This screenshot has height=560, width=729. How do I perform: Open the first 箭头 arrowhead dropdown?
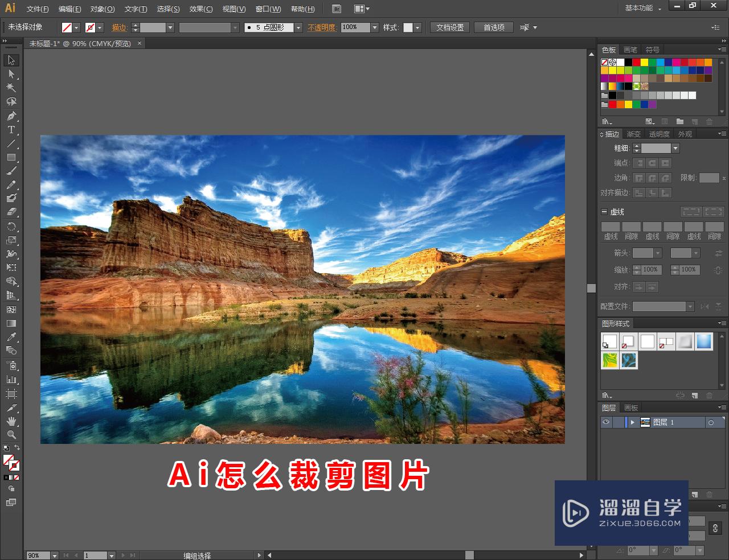tap(658, 253)
